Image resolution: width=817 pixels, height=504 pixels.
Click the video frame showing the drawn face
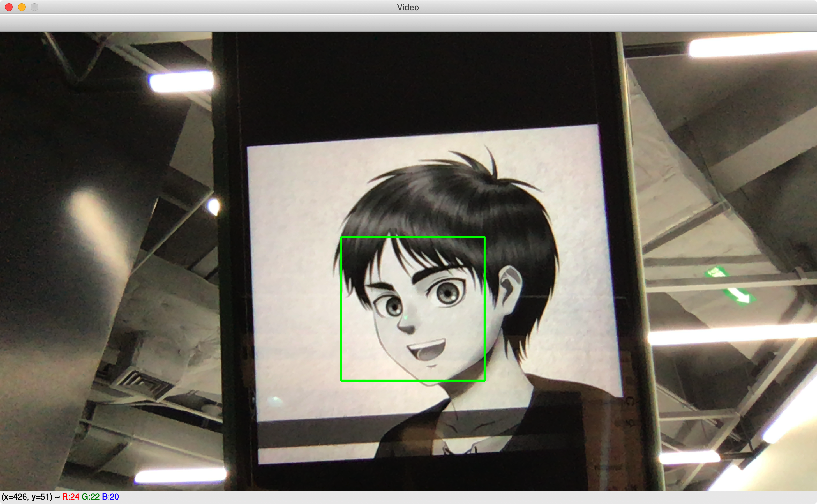tap(408, 261)
